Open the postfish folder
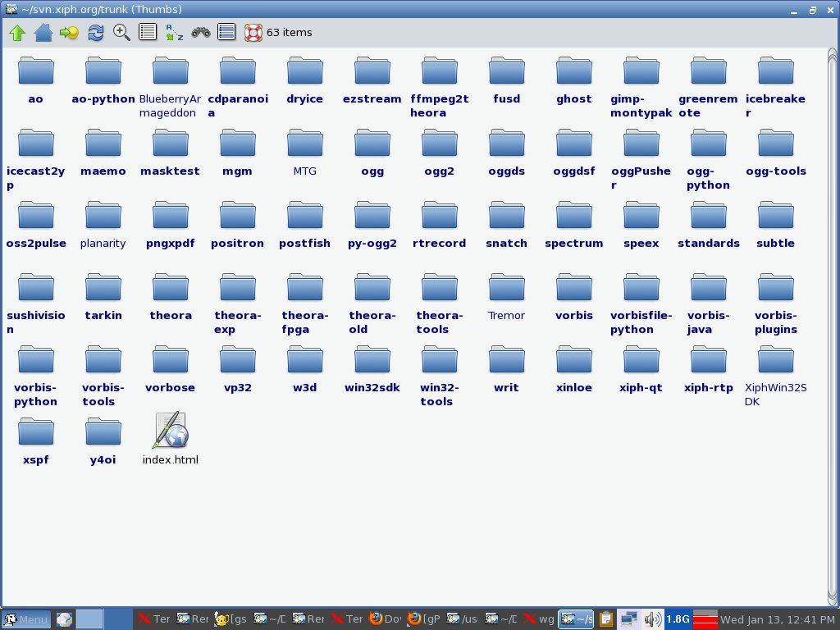Viewport: 840px width, 630px height. (305, 225)
